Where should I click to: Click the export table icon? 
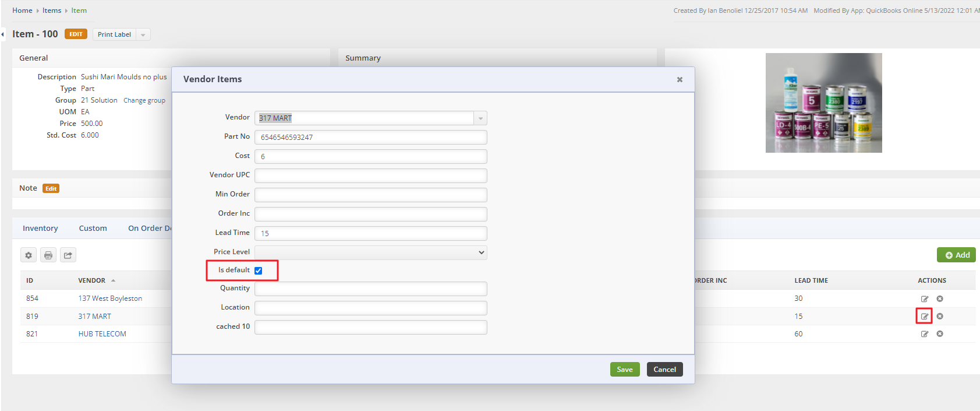point(68,255)
